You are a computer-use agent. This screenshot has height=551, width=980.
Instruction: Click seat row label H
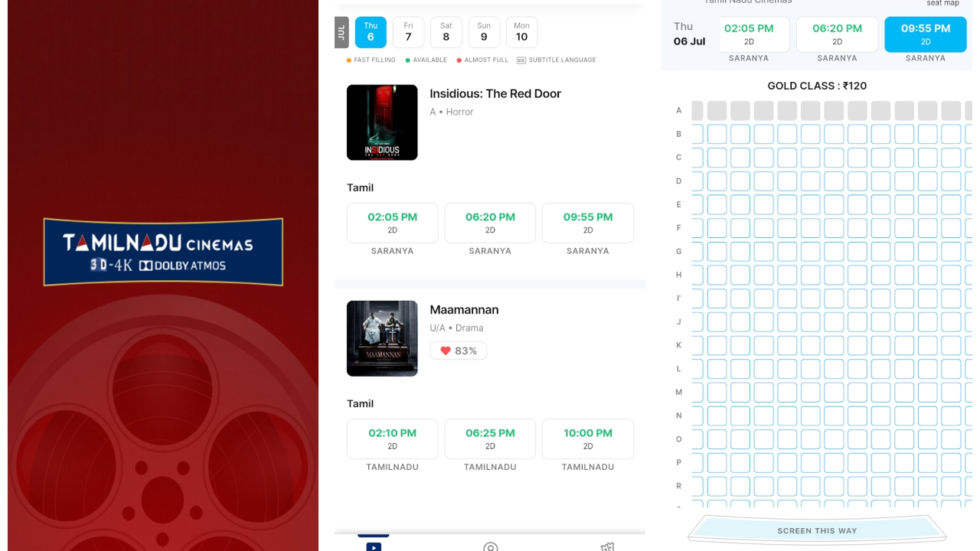[x=678, y=275]
